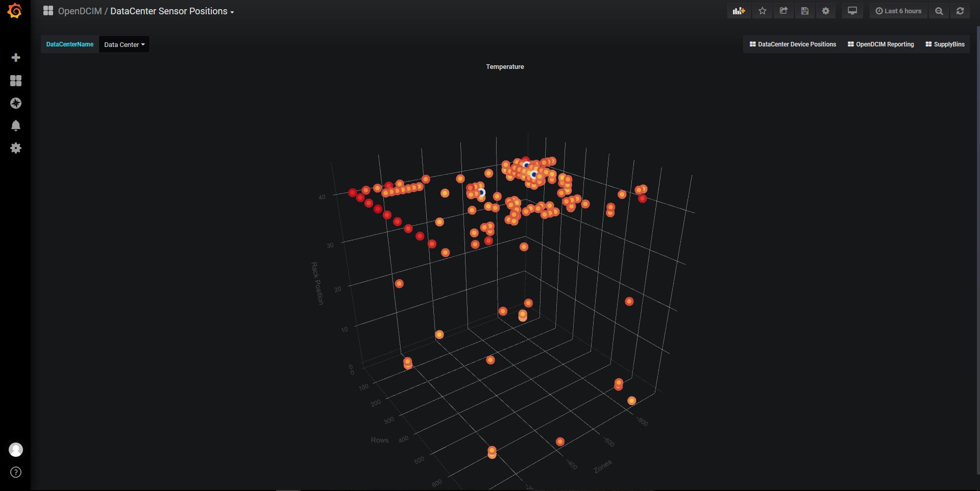
Task: Open the Dashboards grid icon in sidebar
Action: click(x=16, y=81)
